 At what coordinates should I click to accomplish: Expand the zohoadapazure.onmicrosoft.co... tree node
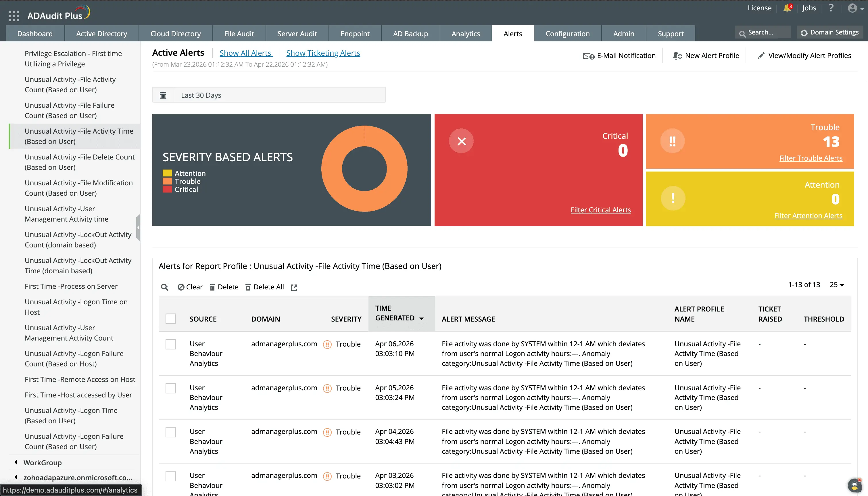pos(16,477)
